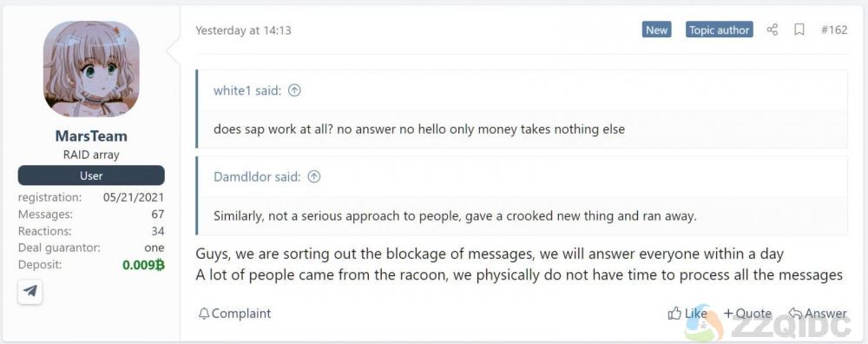Click the Complaint bell icon

(204, 314)
